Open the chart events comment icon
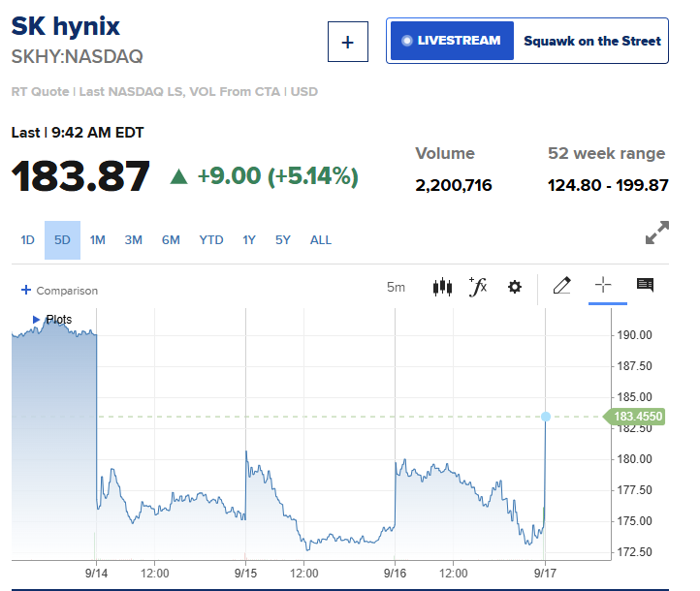 (645, 285)
